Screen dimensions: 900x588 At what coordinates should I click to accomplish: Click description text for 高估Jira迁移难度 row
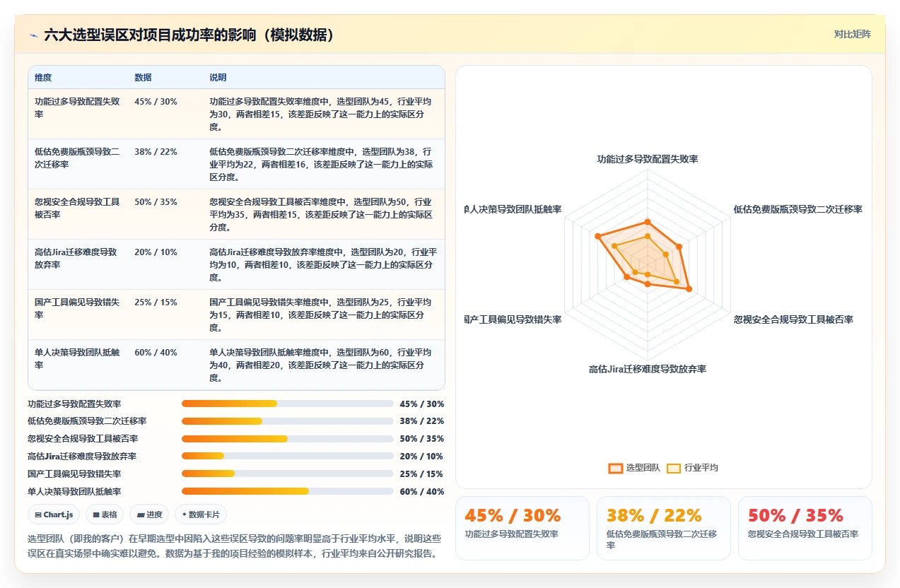click(323, 264)
